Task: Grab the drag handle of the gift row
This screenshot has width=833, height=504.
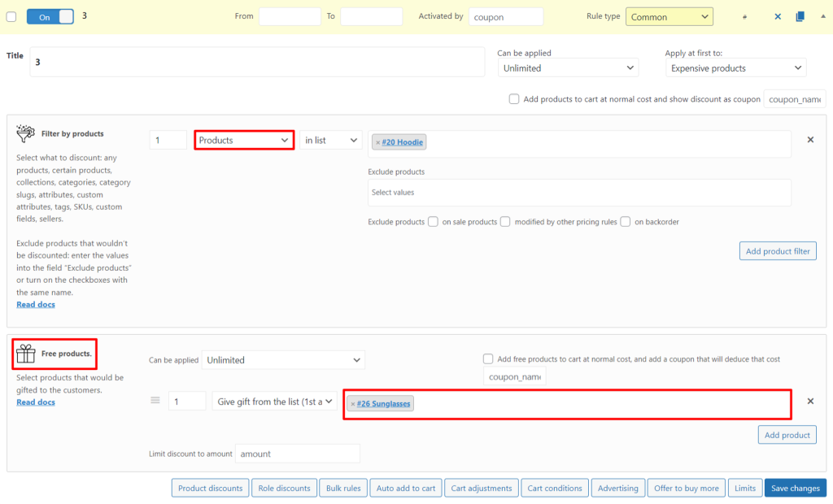Action: click(x=155, y=401)
